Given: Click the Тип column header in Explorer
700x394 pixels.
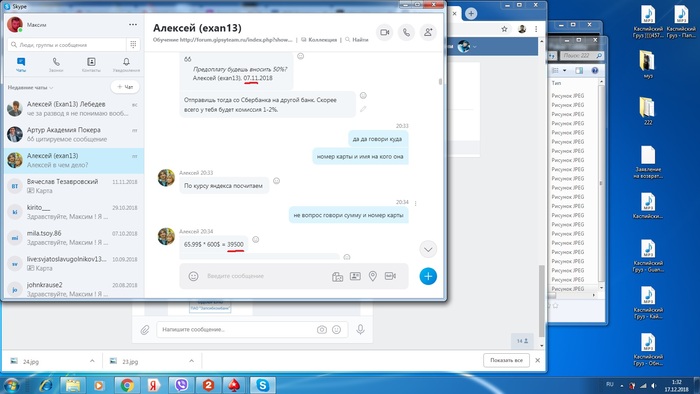Looking at the screenshot, I should (556, 83).
